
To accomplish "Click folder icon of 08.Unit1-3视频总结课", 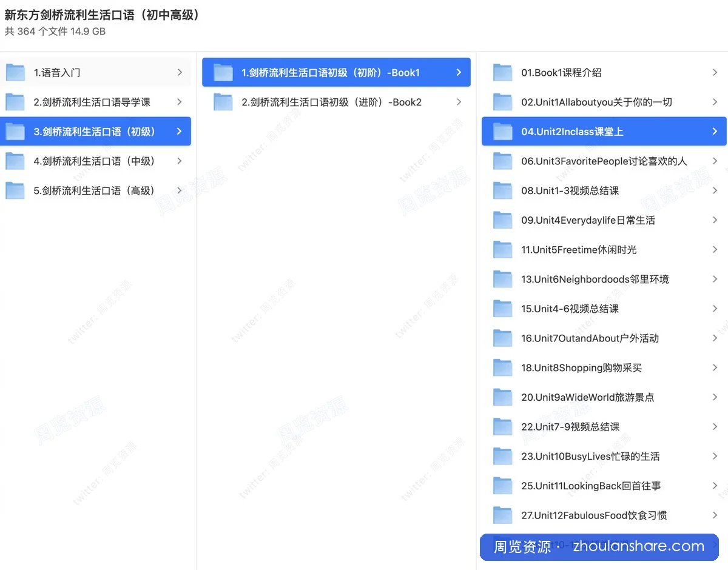I will coord(503,190).
